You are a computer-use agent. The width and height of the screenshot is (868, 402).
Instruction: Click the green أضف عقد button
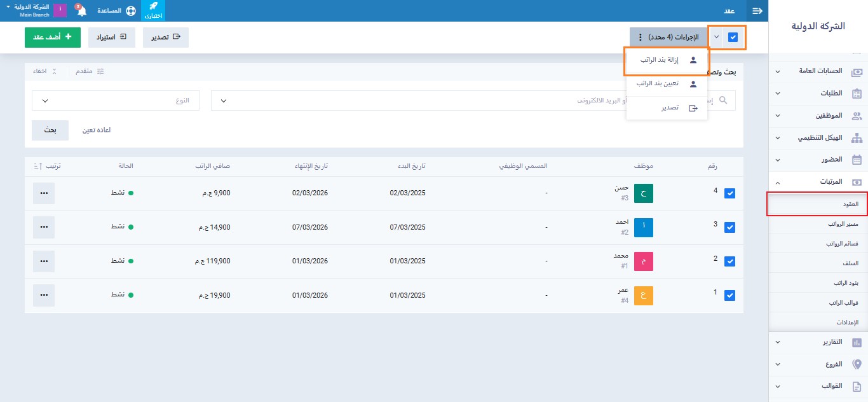[53, 38]
